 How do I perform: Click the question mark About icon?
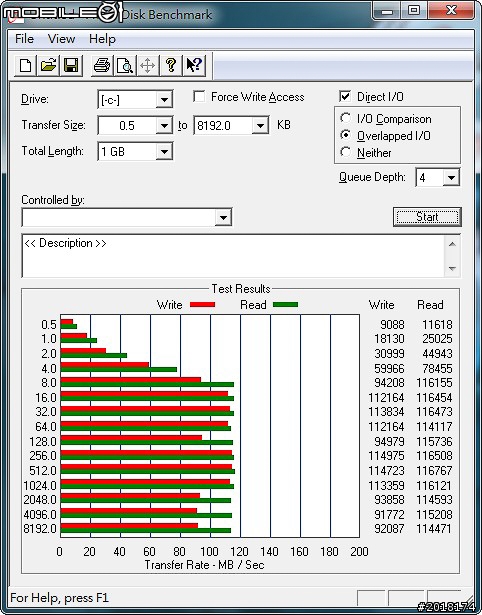point(171,65)
